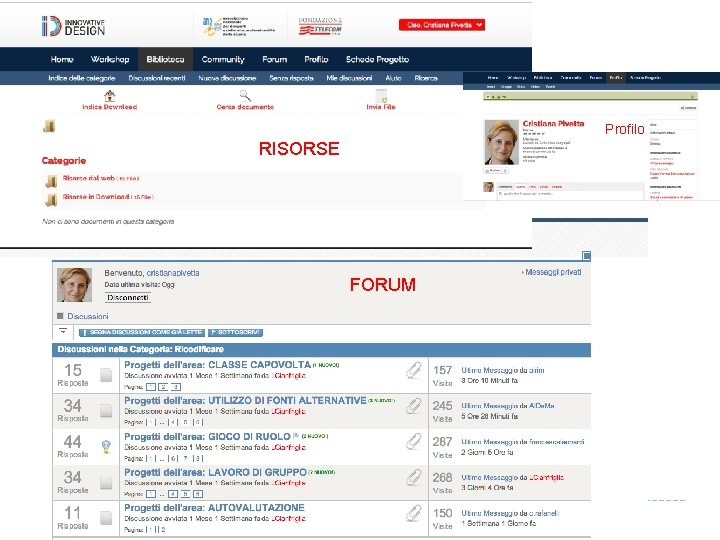Open the Risorse dal web folder icon
The width and height of the screenshot is (720, 540).
51,180
